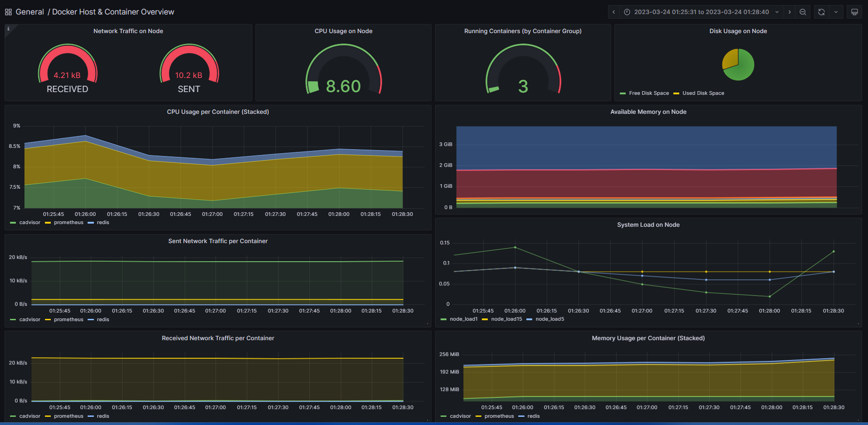868x425 pixels.
Task: Click node_load1 data point at 01:28:30
Action: pyautogui.click(x=834, y=251)
